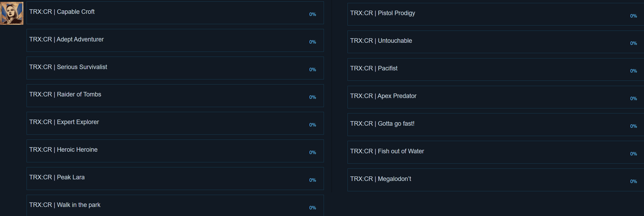Click the 0% progress for Capable Croft
The image size is (644, 216).
pos(312,14)
